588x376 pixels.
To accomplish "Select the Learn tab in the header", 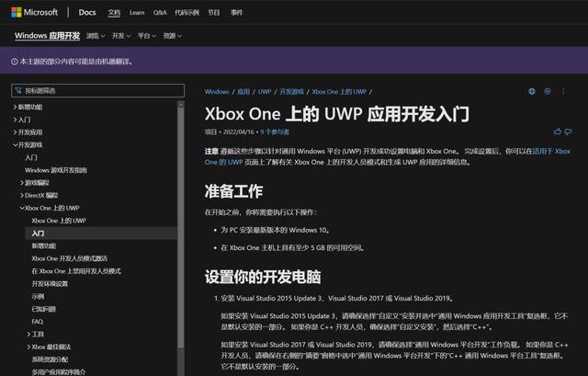I will pyautogui.click(x=136, y=13).
